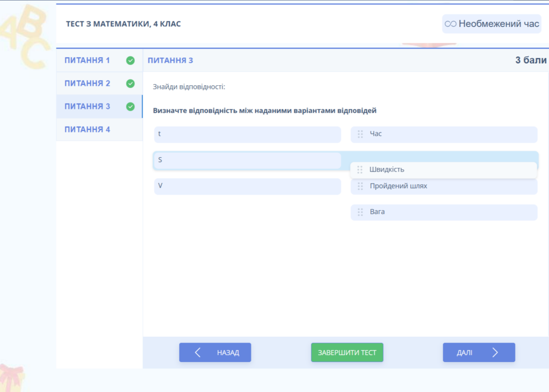Open Питання 1 in the sidebar

pos(87,61)
